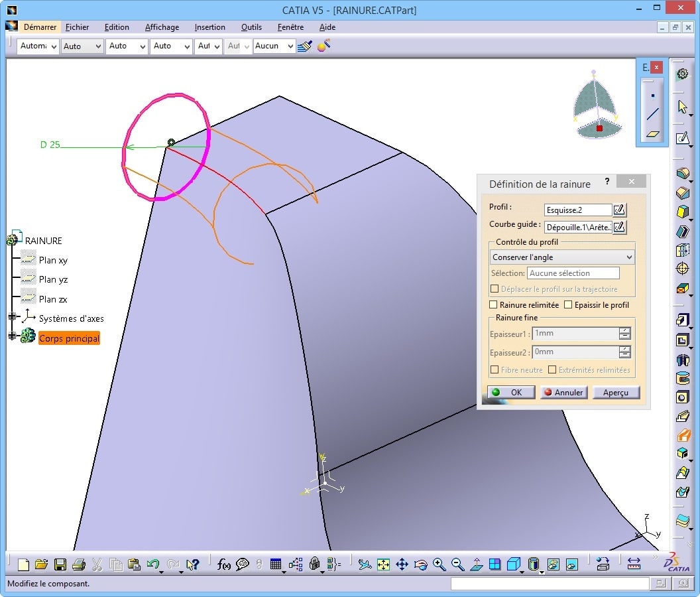Confirm slot with OK button
The height and width of the screenshot is (597, 700).
510,392
